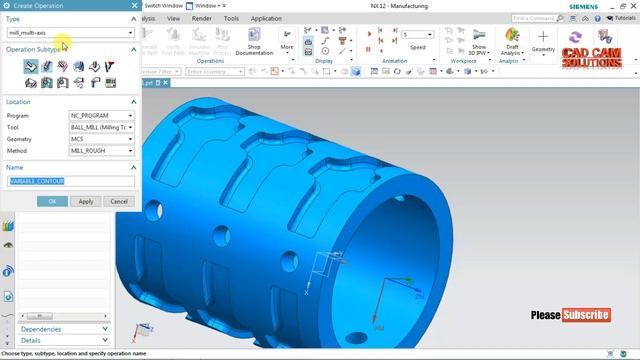Viewport: 640px width, 360px height.
Task: Open the Geometry MCS dropdown
Action: [x=102, y=139]
